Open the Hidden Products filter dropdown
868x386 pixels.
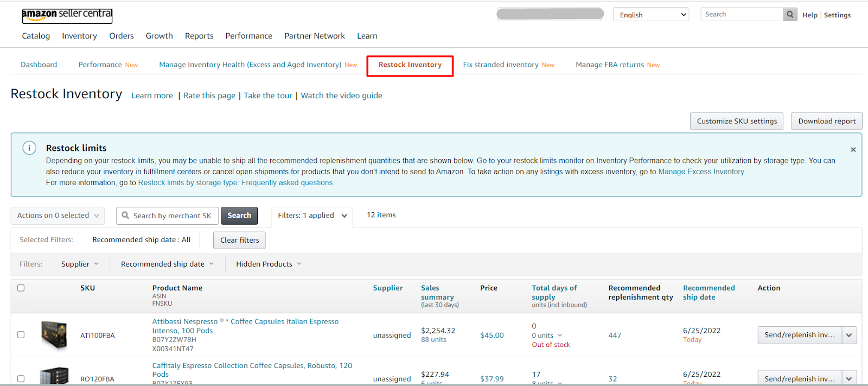tap(269, 264)
